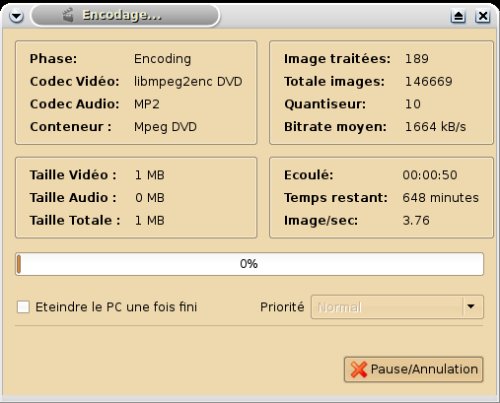Click the Encodage... title bar label

[x=122, y=15]
